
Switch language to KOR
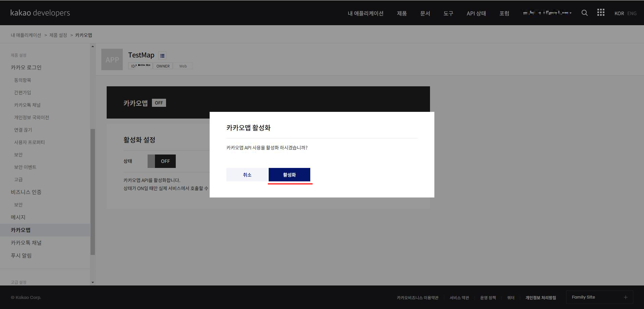click(x=619, y=13)
